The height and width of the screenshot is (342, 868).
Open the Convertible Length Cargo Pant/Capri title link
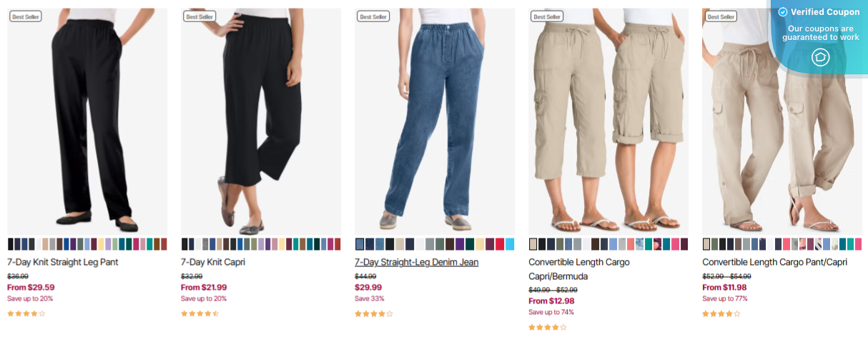click(x=774, y=262)
